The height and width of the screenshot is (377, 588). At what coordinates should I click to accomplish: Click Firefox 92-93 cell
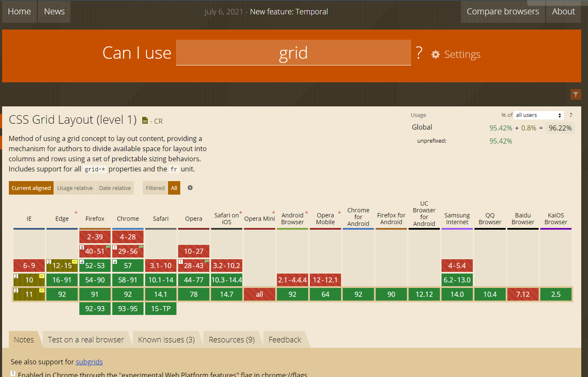pyautogui.click(x=95, y=309)
